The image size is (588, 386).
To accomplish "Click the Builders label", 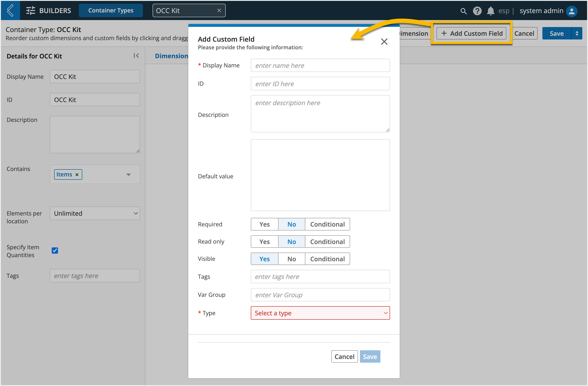I will [x=55, y=11].
